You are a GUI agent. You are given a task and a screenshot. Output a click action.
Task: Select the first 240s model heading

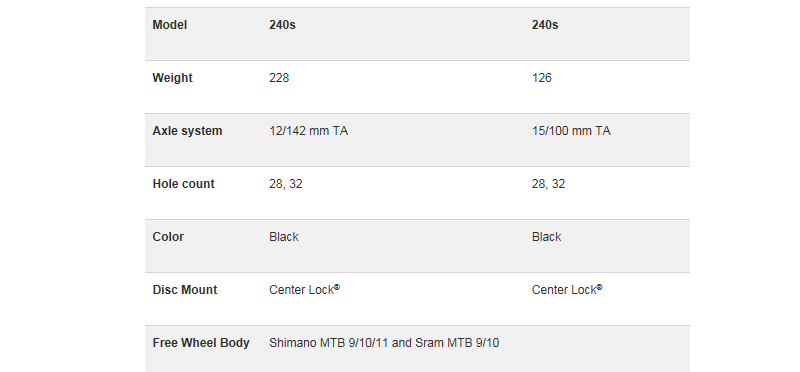tap(282, 25)
